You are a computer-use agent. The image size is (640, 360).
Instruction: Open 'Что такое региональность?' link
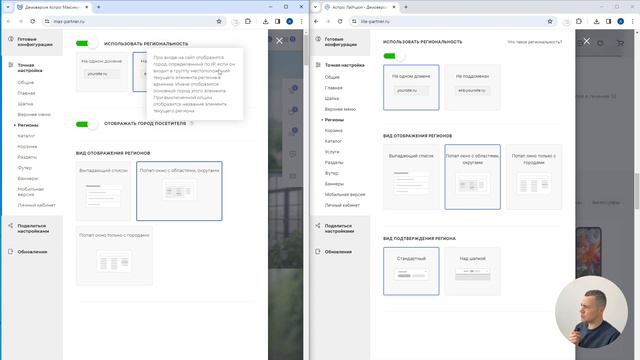pyautogui.click(x=535, y=42)
